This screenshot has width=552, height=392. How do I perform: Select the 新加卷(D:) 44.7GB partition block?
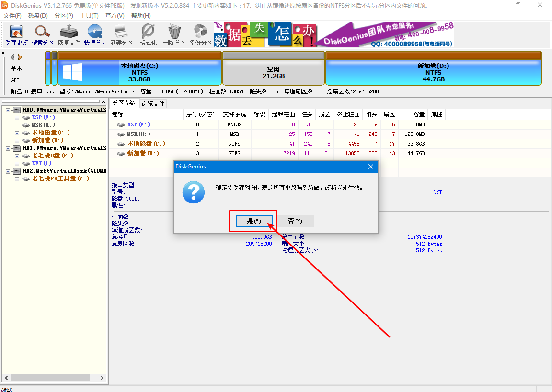click(433, 68)
